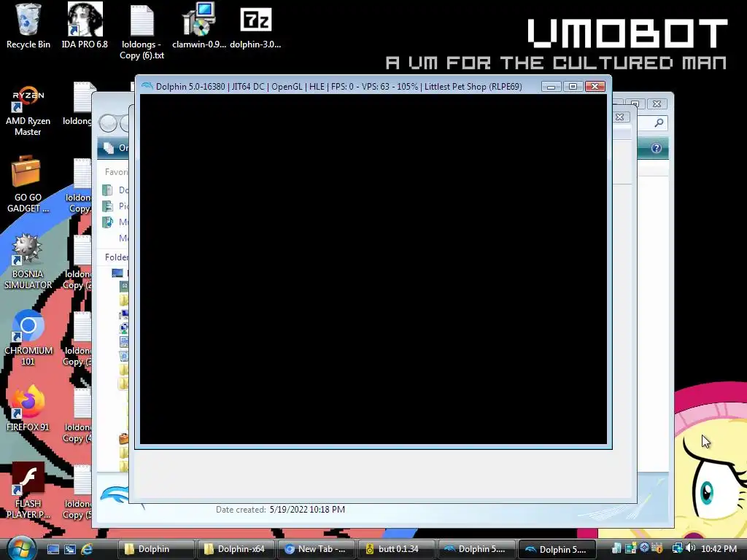747x560 pixels.
Task: Select the AMD Ryzen Master shortcut
Action: click(x=28, y=111)
